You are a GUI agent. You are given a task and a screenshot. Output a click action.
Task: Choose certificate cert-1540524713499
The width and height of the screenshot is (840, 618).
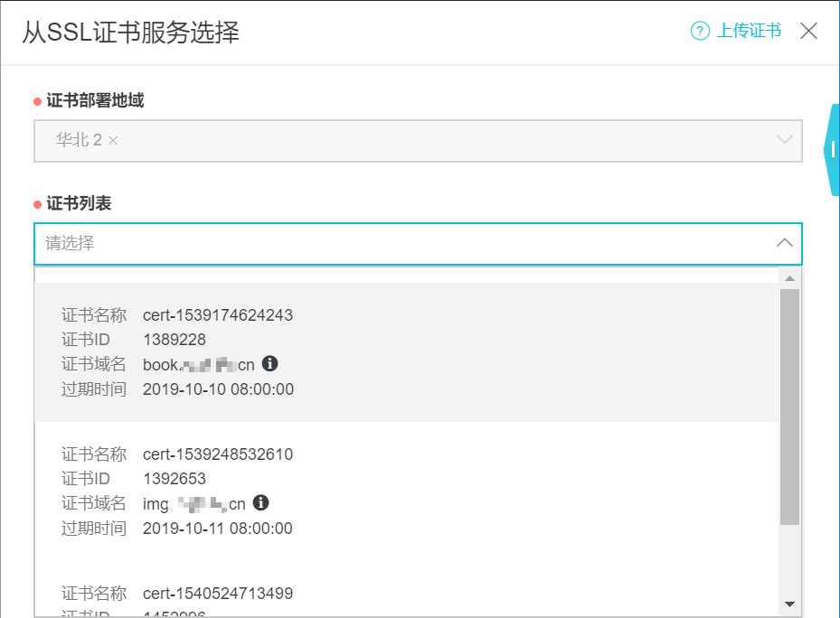click(218, 594)
